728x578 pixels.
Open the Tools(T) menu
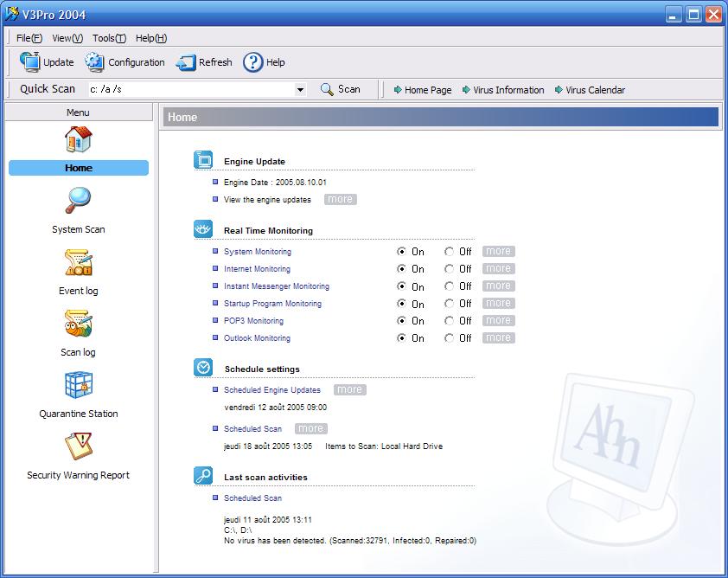pos(109,38)
